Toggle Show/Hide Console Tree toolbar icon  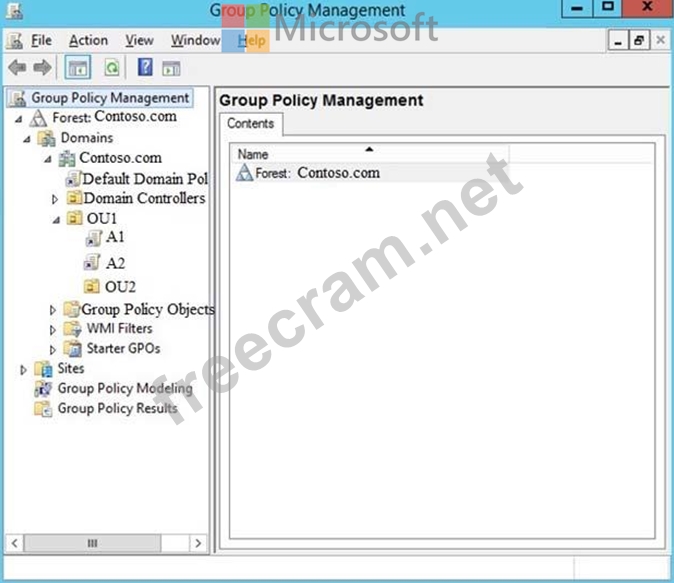(78, 68)
